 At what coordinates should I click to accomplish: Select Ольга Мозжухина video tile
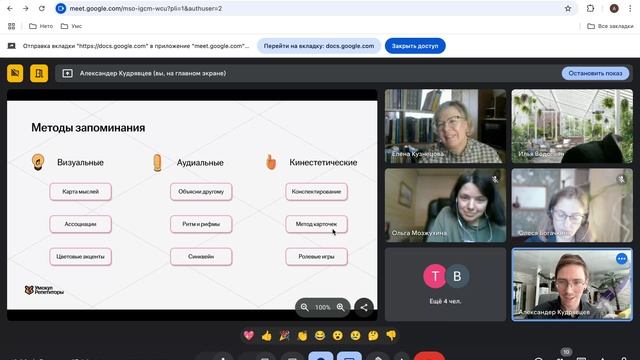[445, 205]
